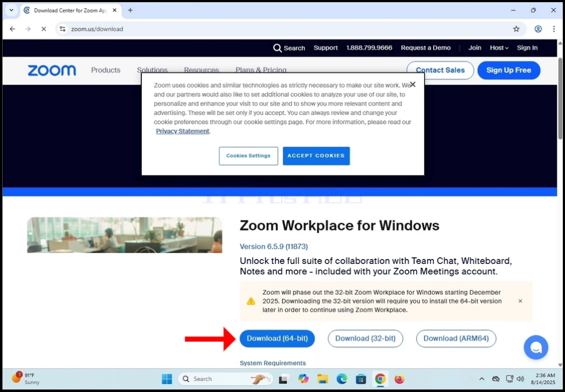Bookmark this page with the star icon
This screenshot has width=565, height=392.
click(x=516, y=29)
